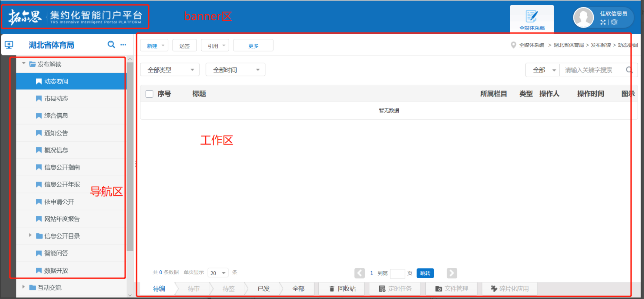Click the 全媒体采编 breadcrumb link
The image size is (644, 299).
click(x=532, y=45)
